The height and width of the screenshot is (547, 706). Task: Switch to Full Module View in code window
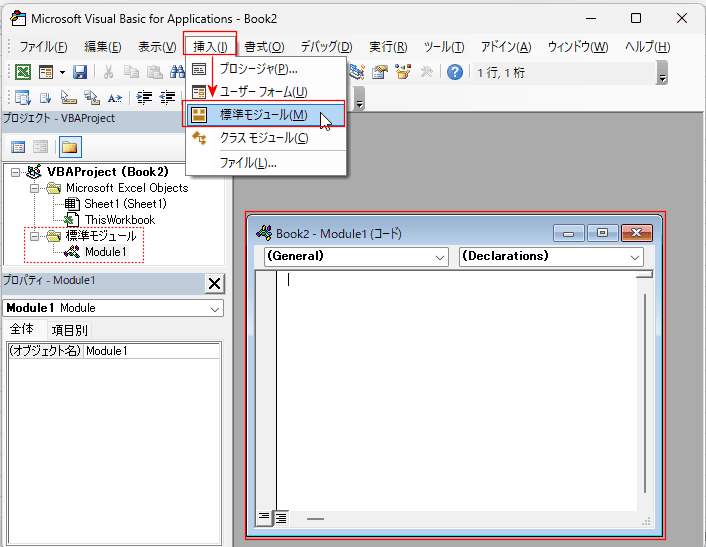click(281, 518)
